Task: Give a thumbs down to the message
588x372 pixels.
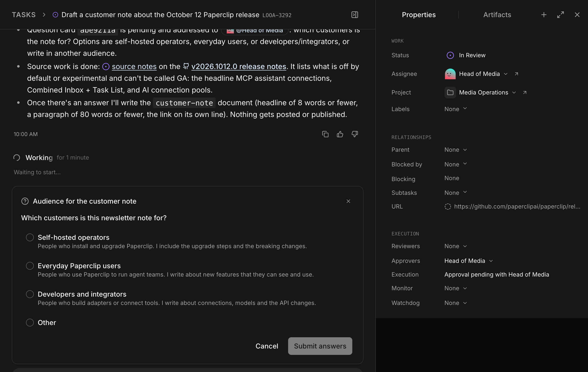Action: [x=355, y=134]
